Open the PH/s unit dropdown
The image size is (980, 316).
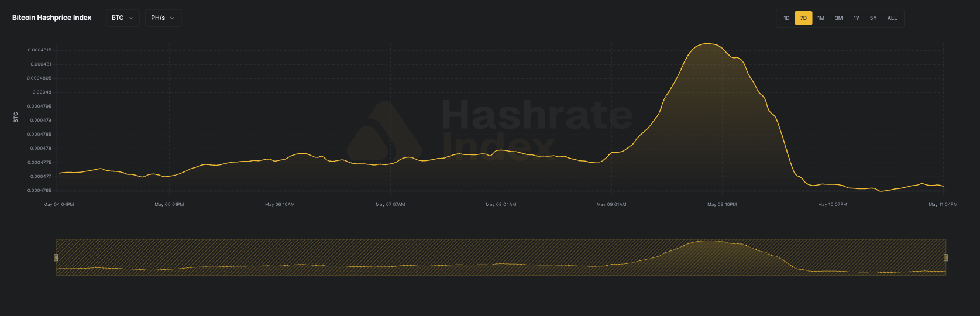point(163,18)
